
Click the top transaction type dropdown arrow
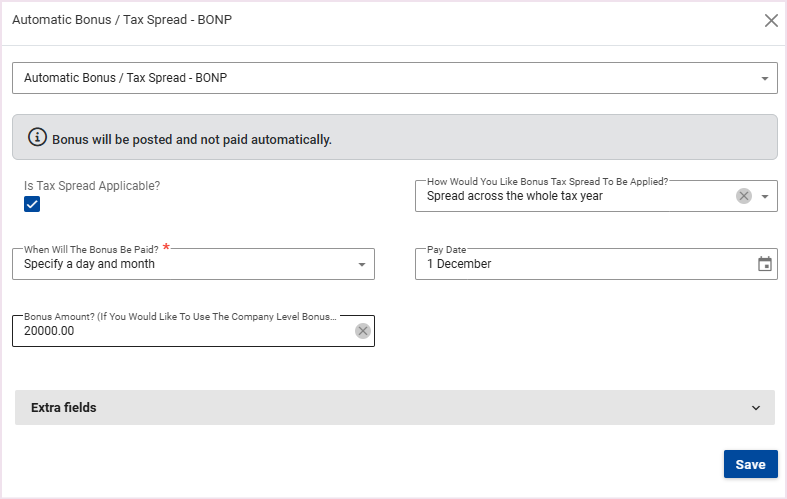click(x=765, y=78)
